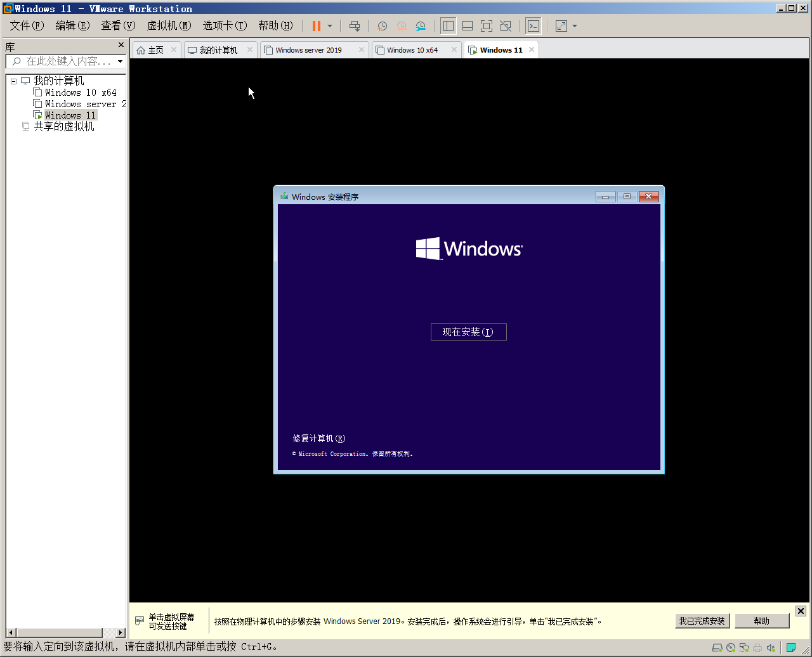This screenshot has width=812, height=657.
Task: Open the 选项卡(T) menu
Action: tap(225, 25)
